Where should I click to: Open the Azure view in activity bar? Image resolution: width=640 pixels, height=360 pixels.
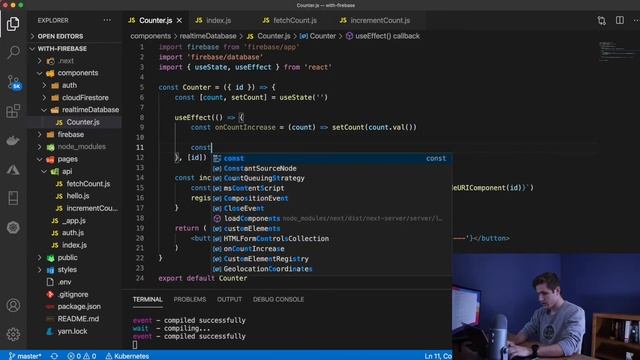[x=13, y=169]
